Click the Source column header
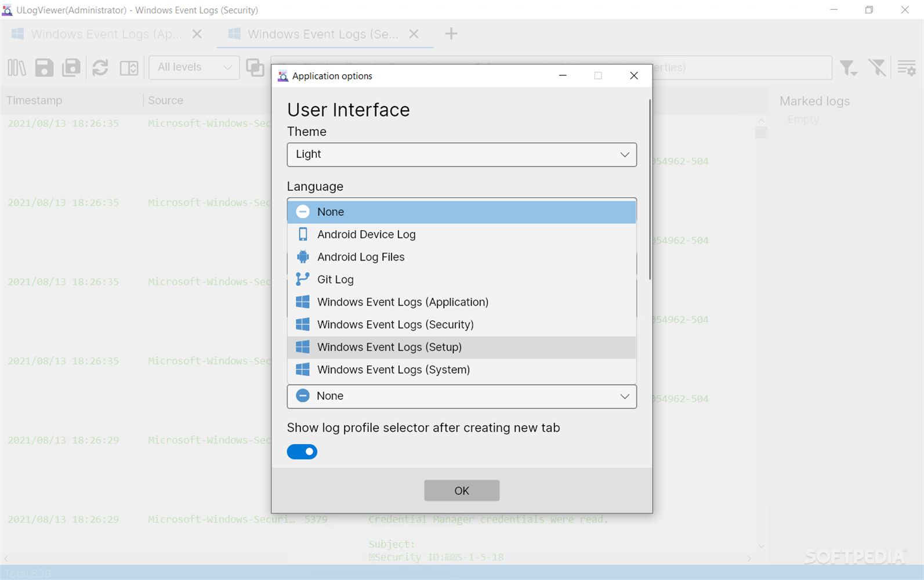The image size is (924, 580). pos(165,100)
